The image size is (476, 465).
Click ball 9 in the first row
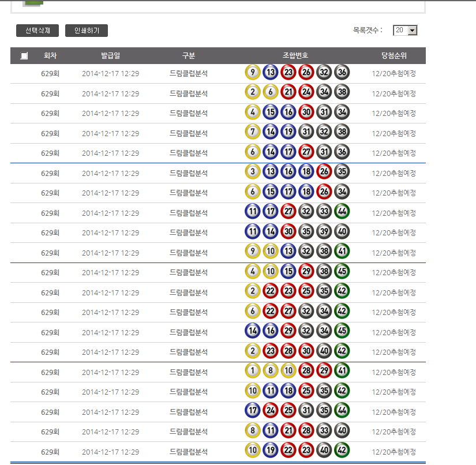click(253, 73)
